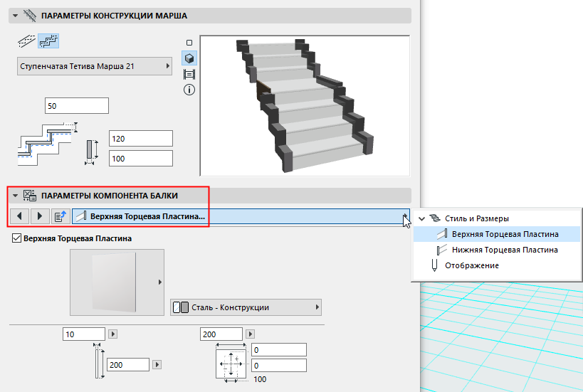Select the flat stringer structure icon
This screenshot has height=392, width=583.
point(26,41)
